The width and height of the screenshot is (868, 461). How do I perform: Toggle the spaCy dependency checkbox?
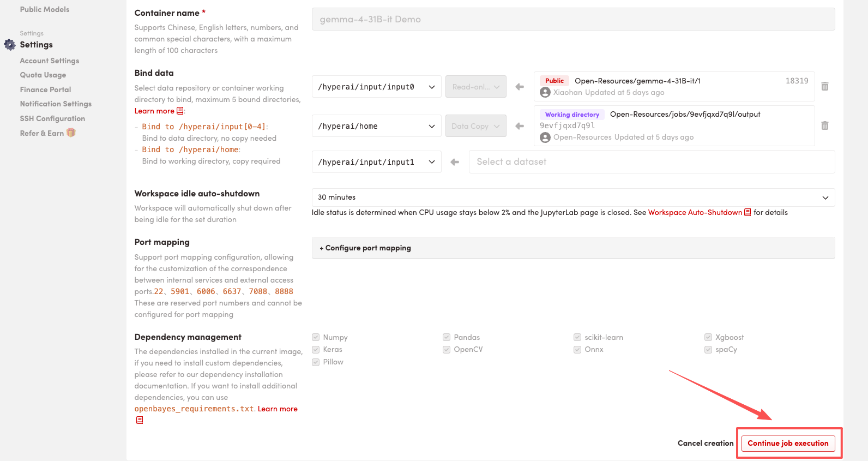(708, 350)
